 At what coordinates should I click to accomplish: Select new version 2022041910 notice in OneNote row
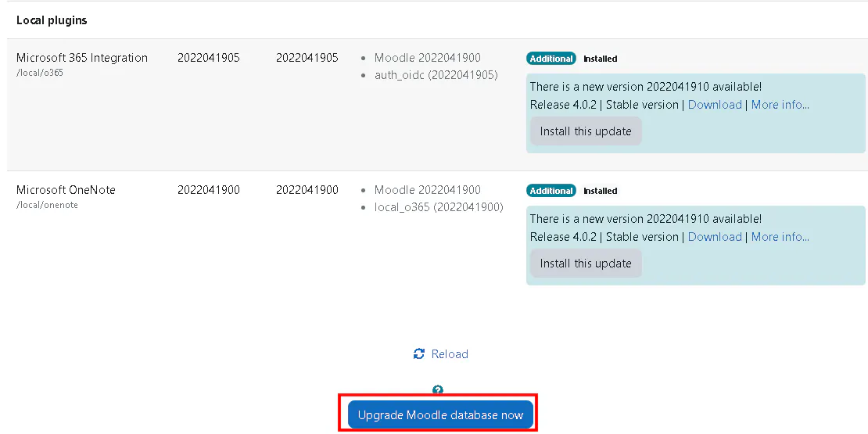646,219
